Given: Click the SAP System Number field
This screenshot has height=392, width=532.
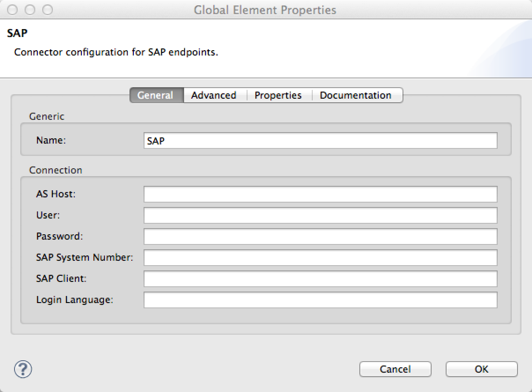Looking at the screenshot, I should click(319, 257).
